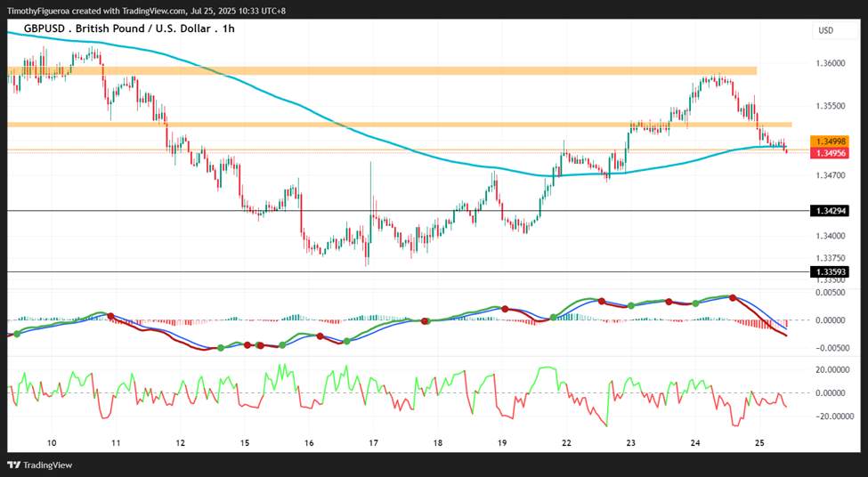Click date label 10 on time axis
The image size is (868, 477).
point(52,443)
